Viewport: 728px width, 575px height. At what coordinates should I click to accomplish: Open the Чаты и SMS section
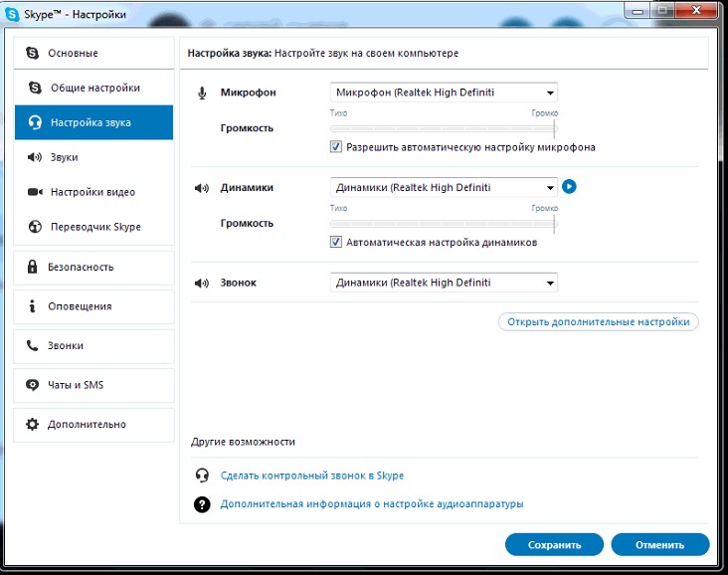click(x=93, y=385)
